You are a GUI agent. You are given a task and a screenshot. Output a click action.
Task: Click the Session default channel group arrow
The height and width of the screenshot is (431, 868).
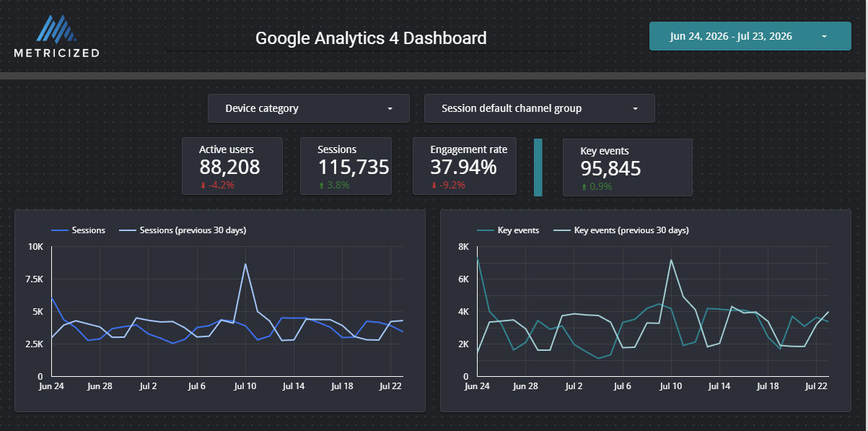[636, 109]
